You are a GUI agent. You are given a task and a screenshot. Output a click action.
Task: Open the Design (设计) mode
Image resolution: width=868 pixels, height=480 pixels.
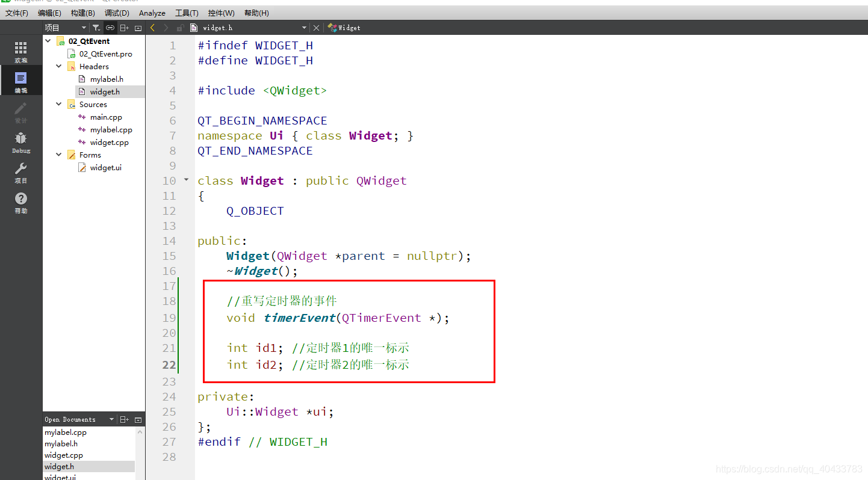pos(21,111)
